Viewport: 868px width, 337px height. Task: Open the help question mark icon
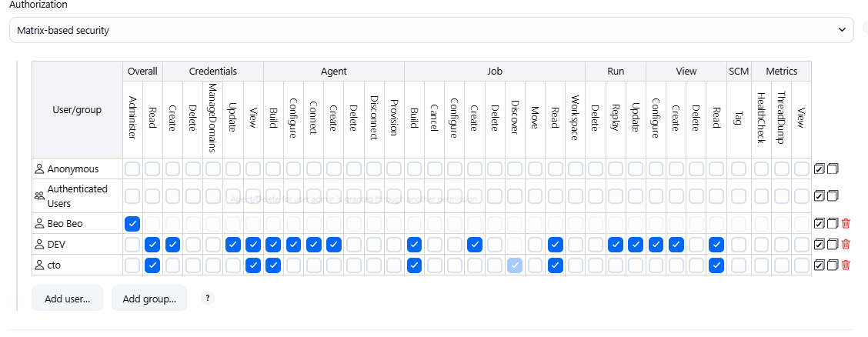(x=207, y=298)
